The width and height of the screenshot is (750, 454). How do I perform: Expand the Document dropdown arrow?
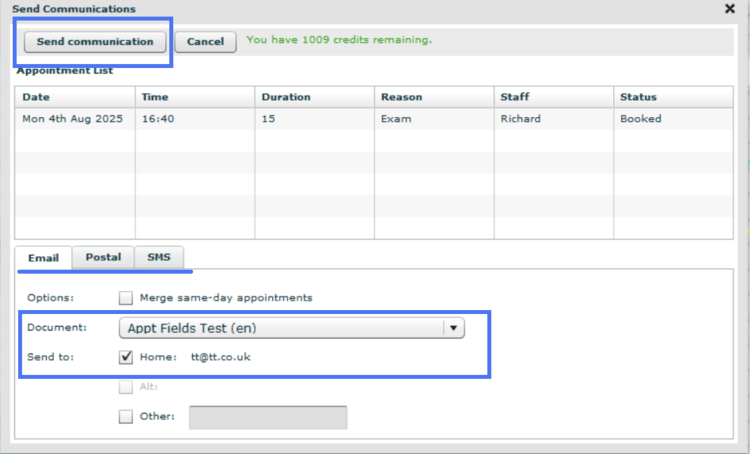(454, 328)
